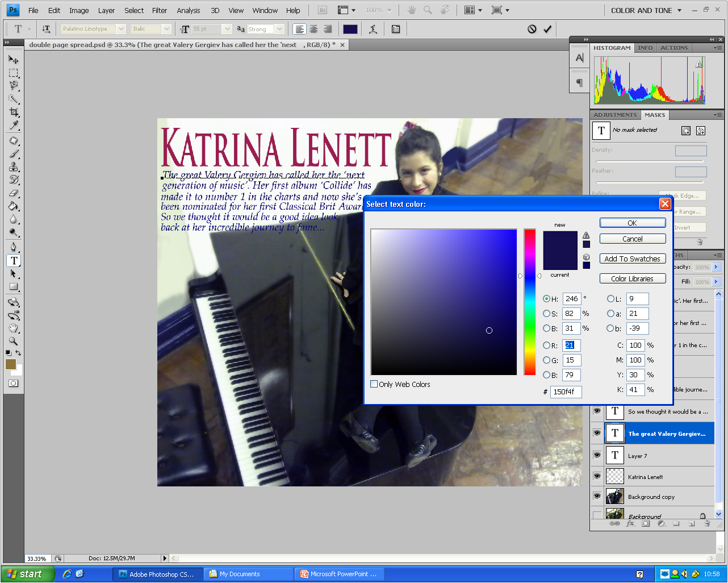Switch to the INFO tab
The image size is (728, 583).
click(x=645, y=48)
